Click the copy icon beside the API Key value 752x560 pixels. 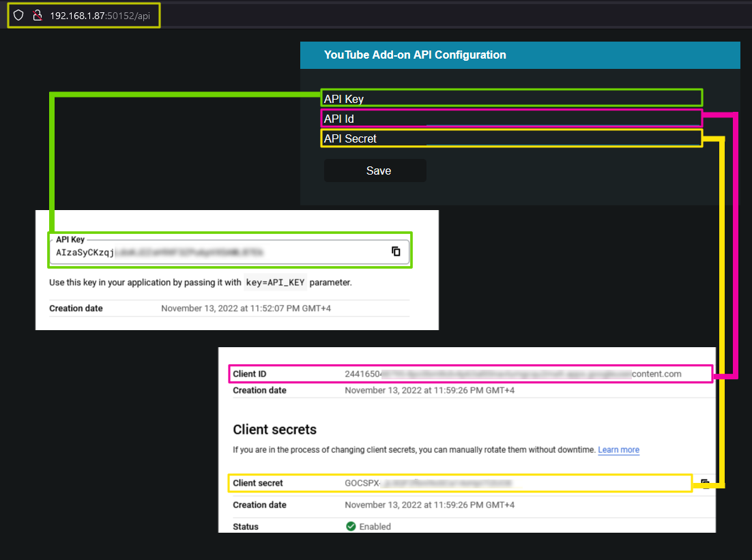click(396, 251)
